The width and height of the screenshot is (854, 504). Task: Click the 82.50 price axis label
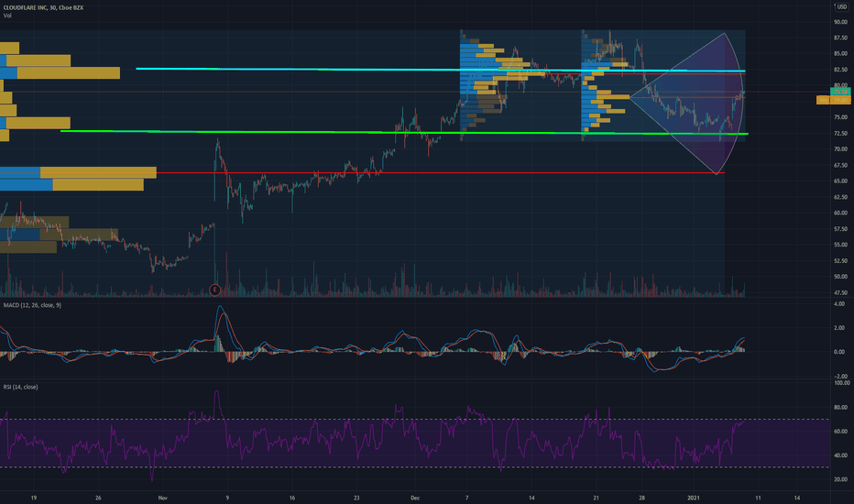[x=840, y=70]
